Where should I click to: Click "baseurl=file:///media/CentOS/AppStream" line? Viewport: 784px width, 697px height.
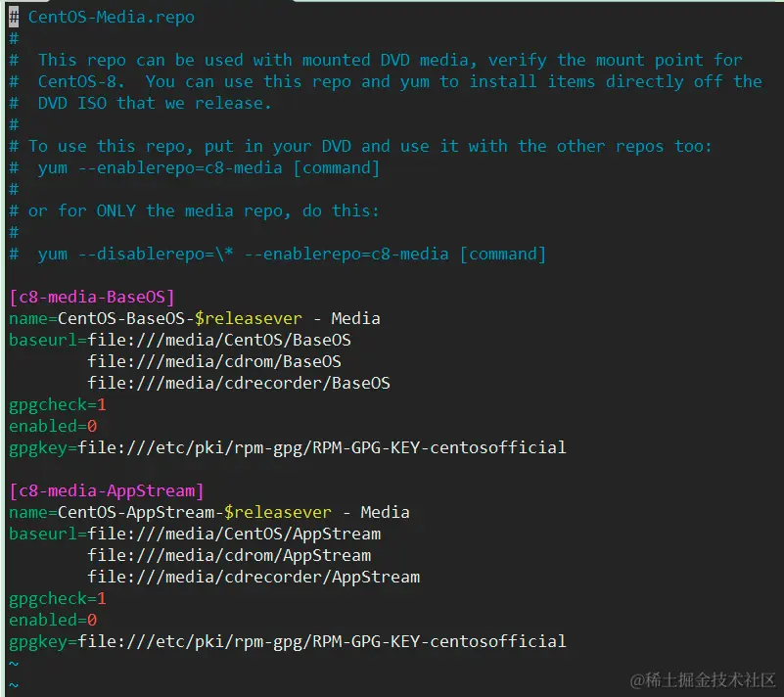tap(195, 534)
